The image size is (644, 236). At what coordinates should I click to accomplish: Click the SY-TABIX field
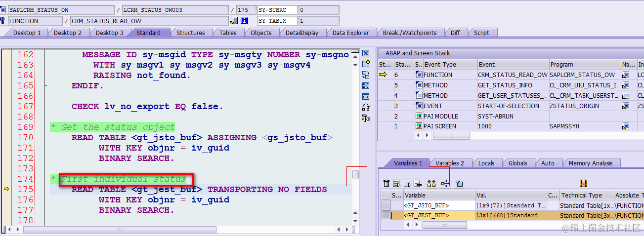(277, 21)
